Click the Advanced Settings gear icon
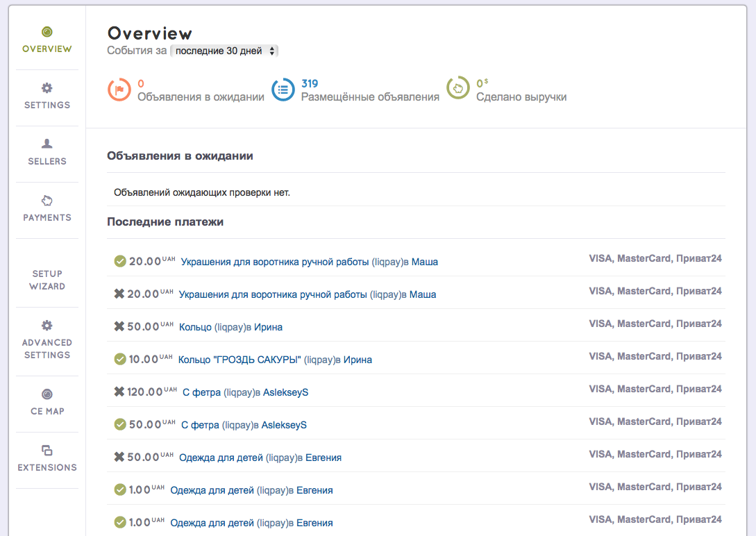Screen dimensions: 756x536 (x=47, y=325)
